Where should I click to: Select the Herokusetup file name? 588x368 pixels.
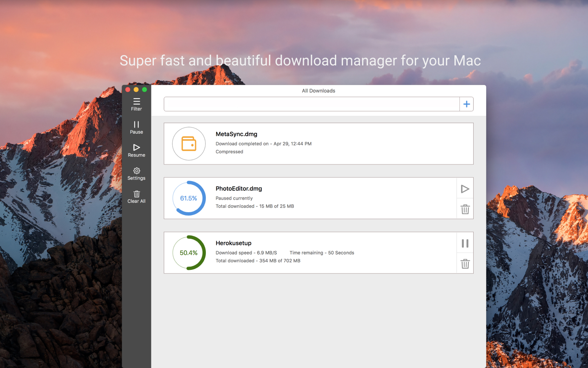[234, 243]
